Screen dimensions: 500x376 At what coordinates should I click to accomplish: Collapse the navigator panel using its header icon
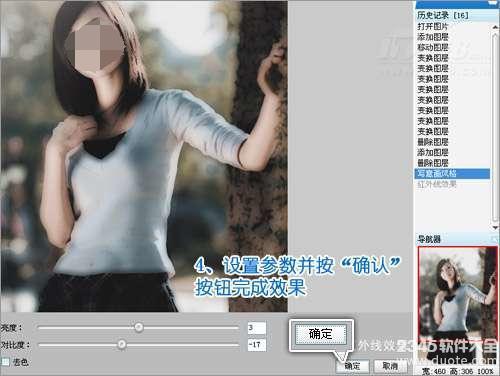[494, 239]
